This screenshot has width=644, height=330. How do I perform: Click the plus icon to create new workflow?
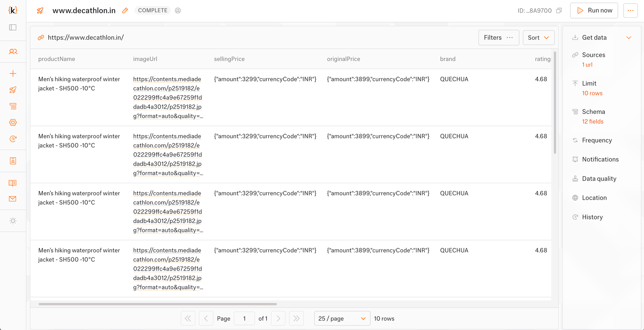pos(13,73)
